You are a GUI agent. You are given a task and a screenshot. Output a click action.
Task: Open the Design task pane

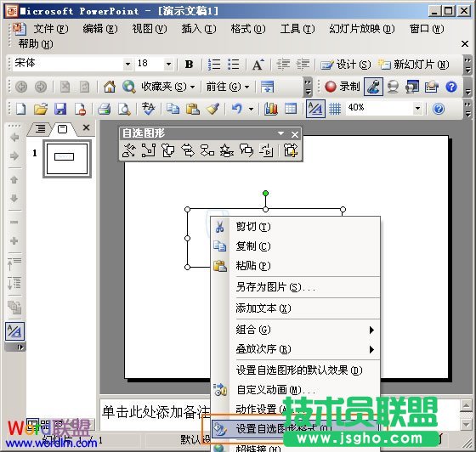coord(345,65)
